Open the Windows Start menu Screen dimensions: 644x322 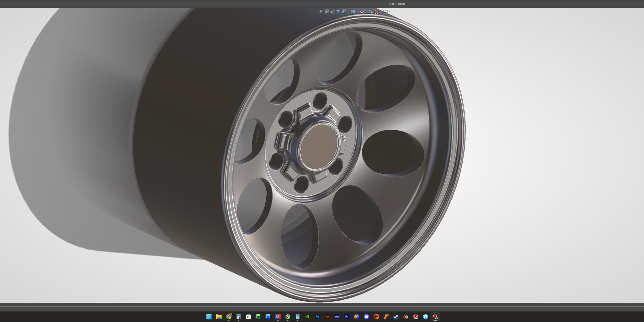[209, 317]
